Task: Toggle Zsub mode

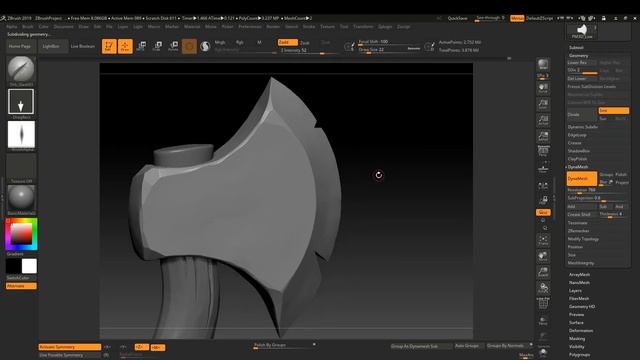Action: click(x=305, y=43)
